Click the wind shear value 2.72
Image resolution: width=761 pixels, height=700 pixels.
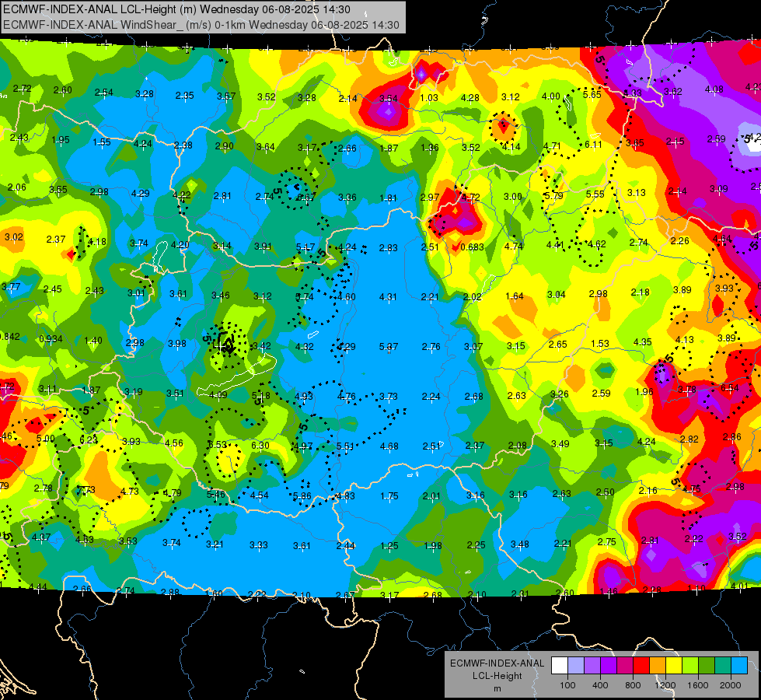coord(22,89)
